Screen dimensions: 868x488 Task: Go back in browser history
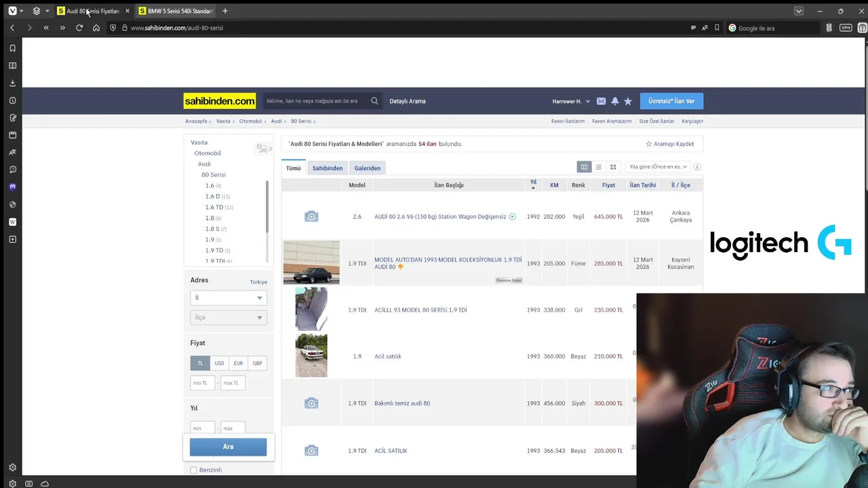(12, 28)
